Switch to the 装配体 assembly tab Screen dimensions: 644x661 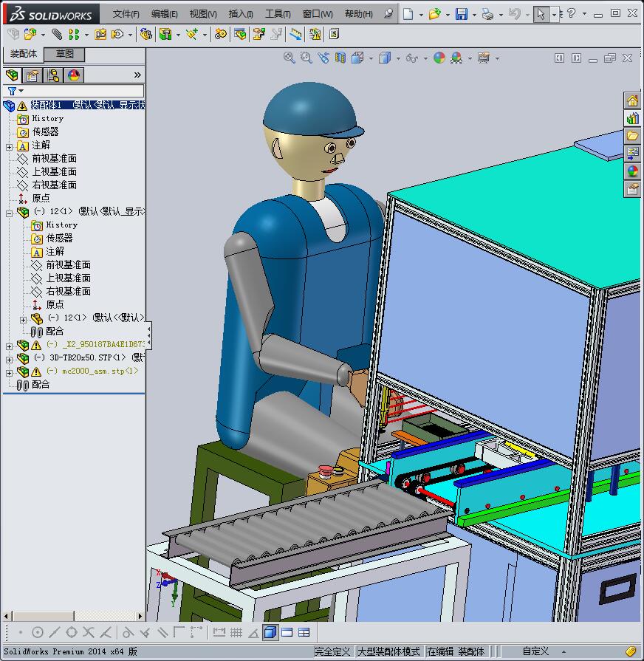(24, 54)
